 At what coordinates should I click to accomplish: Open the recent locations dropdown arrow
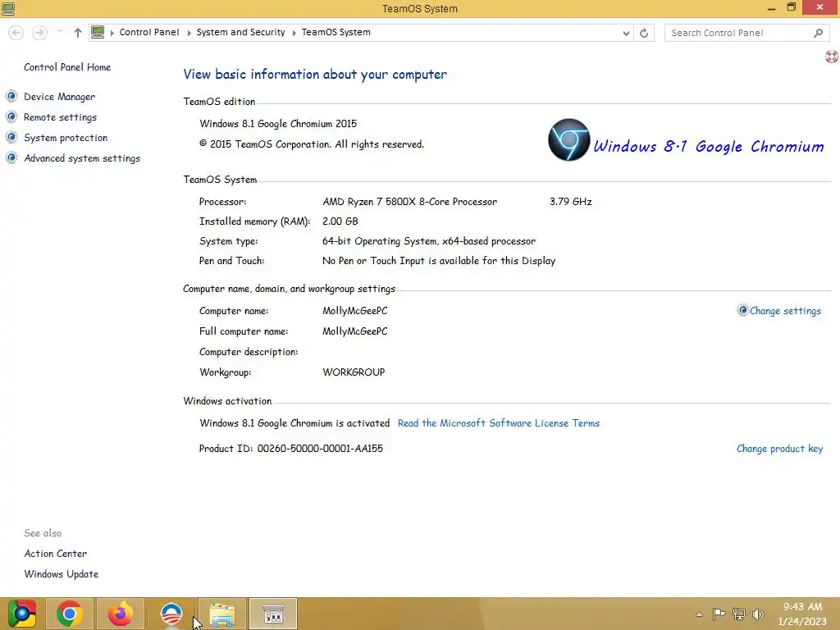click(x=59, y=32)
